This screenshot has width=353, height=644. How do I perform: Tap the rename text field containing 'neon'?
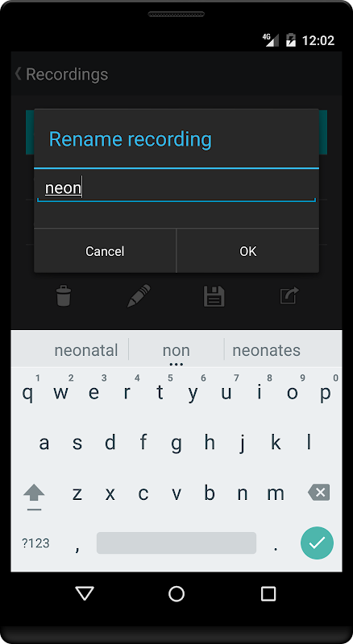point(176,188)
